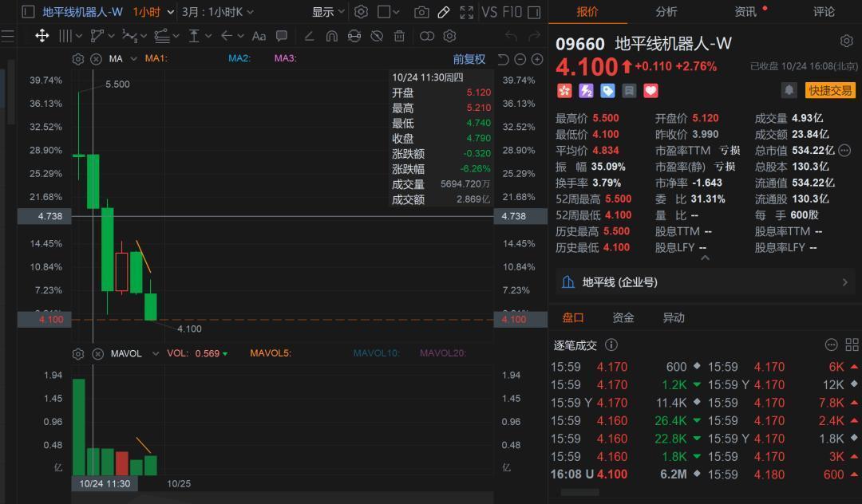Select the crosshair move tool
The width and height of the screenshot is (862, 504).
[x=42, y=36]
